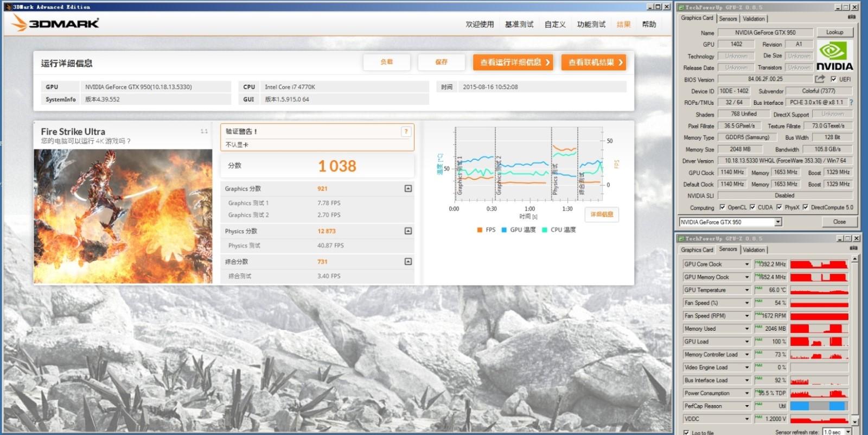The height and width of the screenshot is (435, 868).
Task: Toggle the PhysX checkbox
Action: (x=779, y=207)
